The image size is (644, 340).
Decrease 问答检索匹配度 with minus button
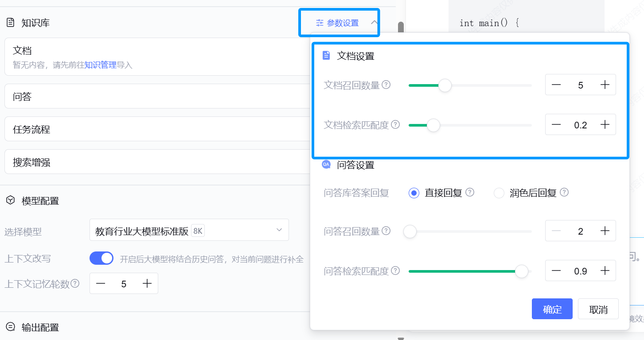click(x=556, y=270)
